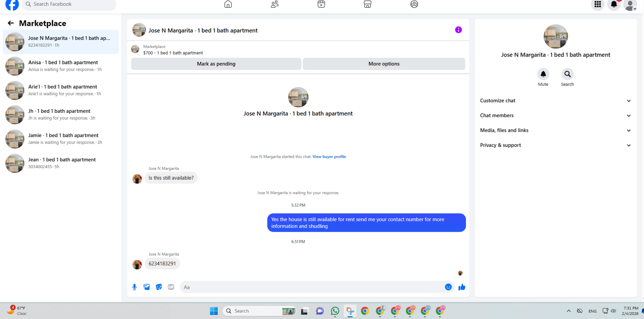Open the emoji picker smiley icon
Screen dimensions: 644x319
(448, 287)
